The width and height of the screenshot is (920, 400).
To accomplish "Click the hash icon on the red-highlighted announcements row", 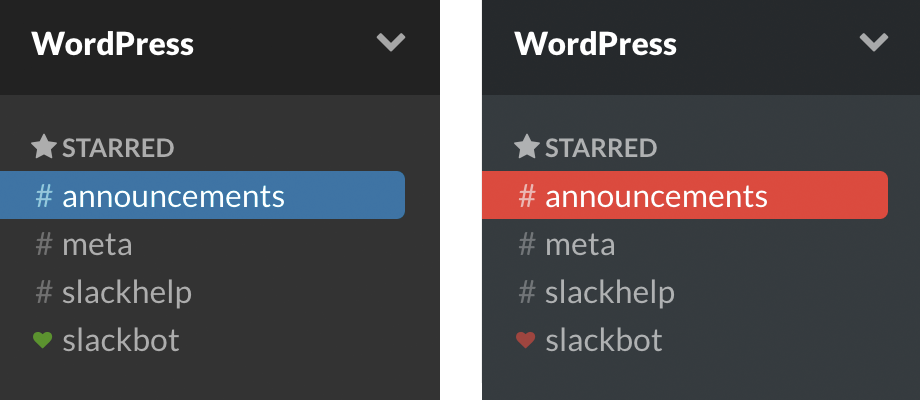I will (x=526, y=196).
